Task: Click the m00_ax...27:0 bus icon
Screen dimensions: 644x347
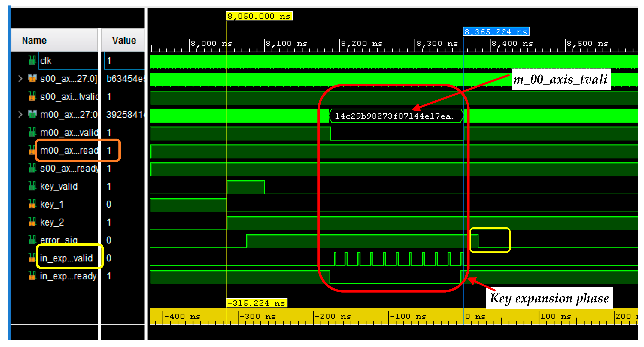Action: coord(32,114)
